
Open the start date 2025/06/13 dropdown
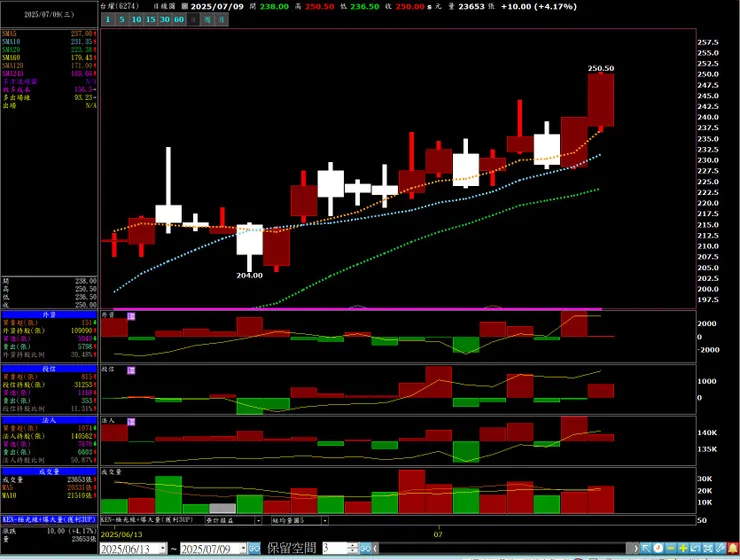click(163, 548)
